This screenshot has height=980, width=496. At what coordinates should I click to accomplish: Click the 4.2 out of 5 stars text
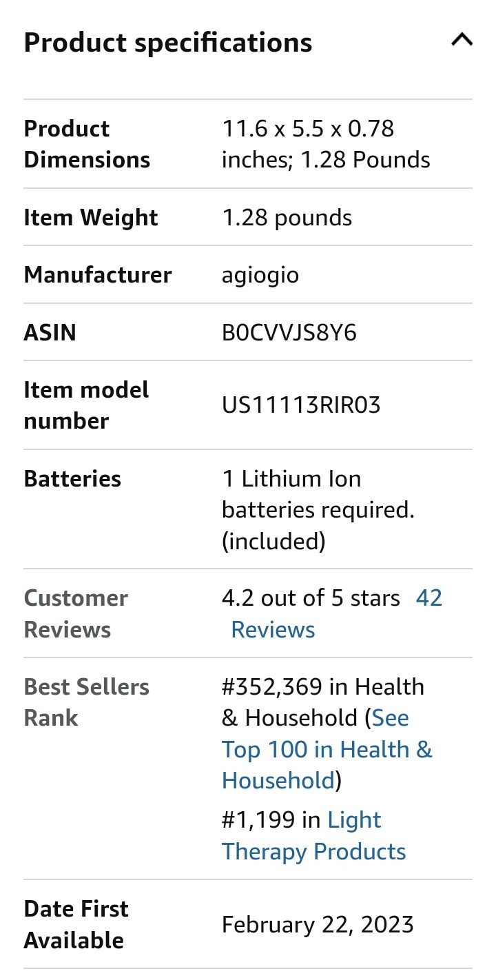[310, 598]
